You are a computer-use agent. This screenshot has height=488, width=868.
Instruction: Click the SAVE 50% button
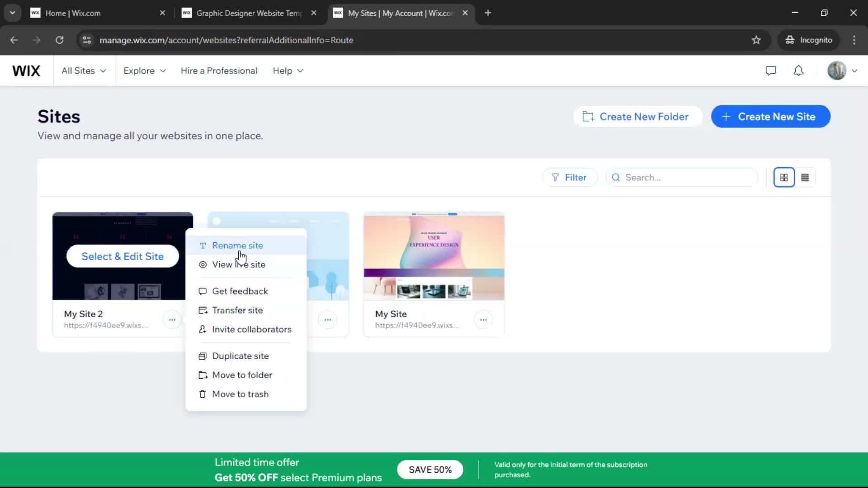(x=430, y=470)
